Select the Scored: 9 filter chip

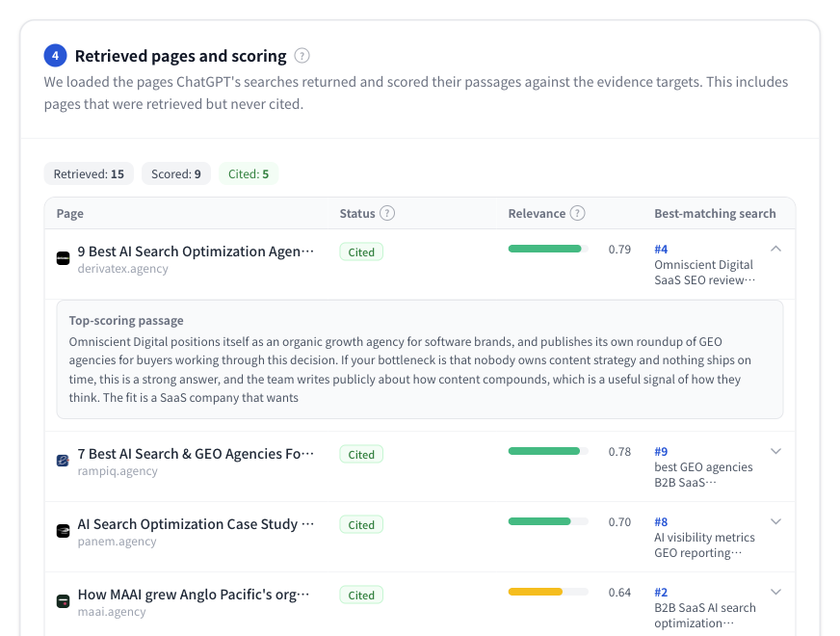176,174
